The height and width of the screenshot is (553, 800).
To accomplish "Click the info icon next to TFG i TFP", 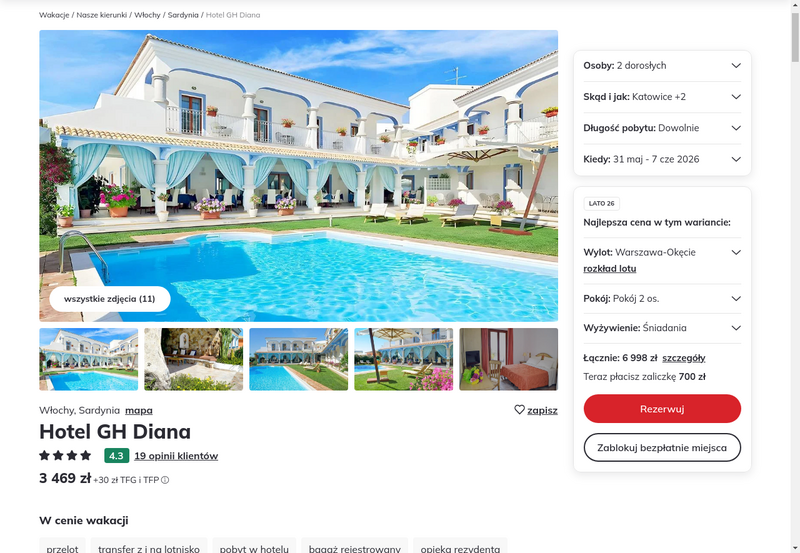I will pos(165,480).
